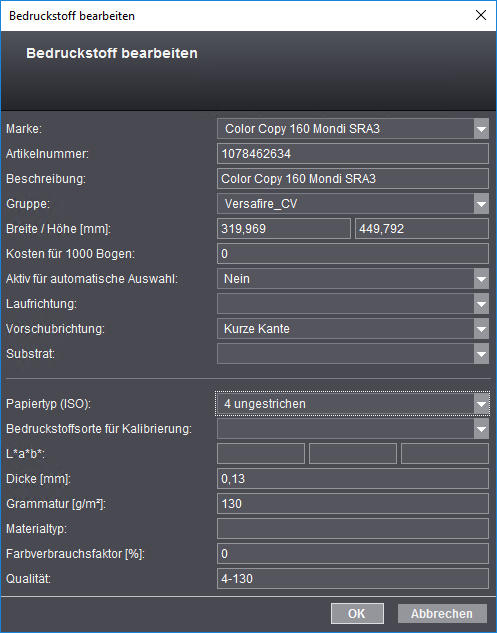This screenshot has height=633, width=497.
Task: Expand Bedruckstoffsorte für Kalibrierung dropdown
Action: coord(481,429)
